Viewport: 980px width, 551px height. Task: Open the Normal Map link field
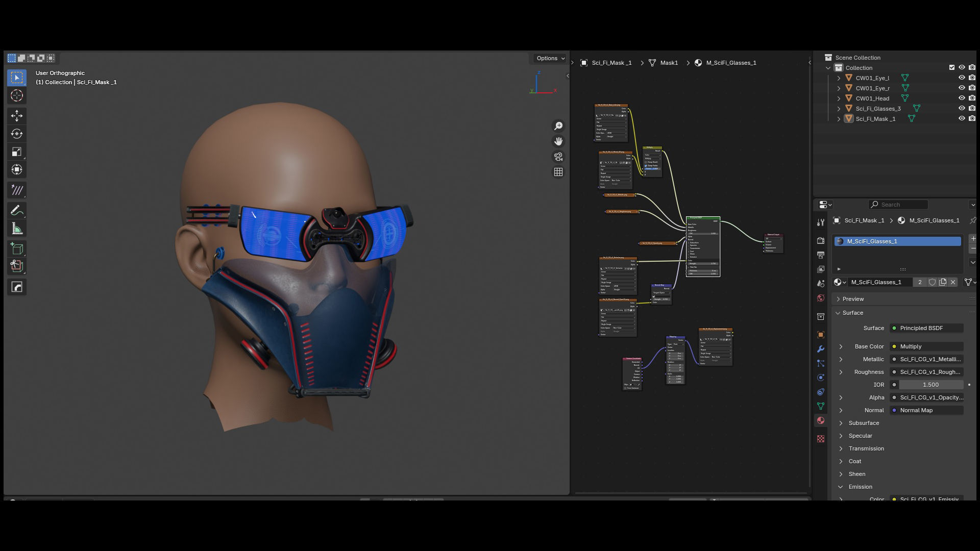click(x=926, y=410)
